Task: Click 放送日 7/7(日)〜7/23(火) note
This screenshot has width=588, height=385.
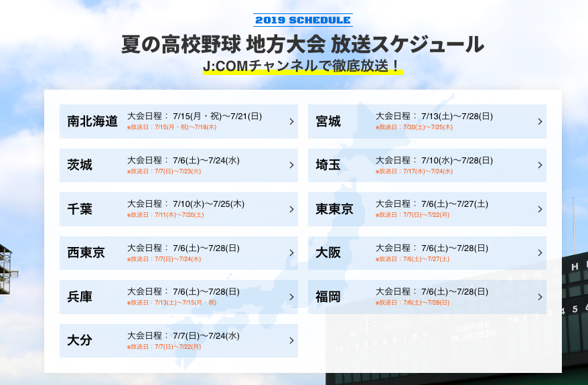Action: 164,171
